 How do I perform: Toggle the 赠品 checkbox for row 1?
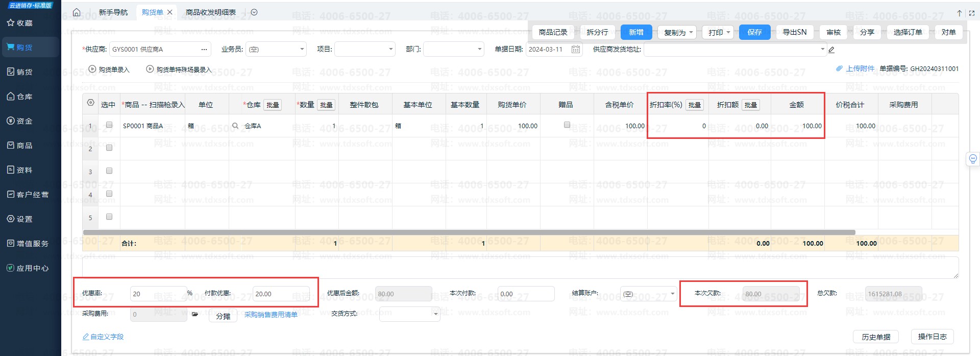click(x=567, y=125)
